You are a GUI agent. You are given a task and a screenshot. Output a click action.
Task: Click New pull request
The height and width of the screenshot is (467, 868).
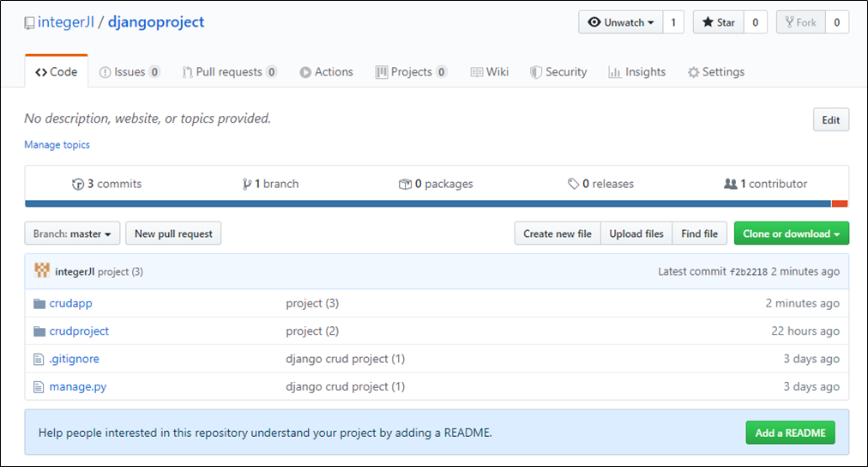173,233
